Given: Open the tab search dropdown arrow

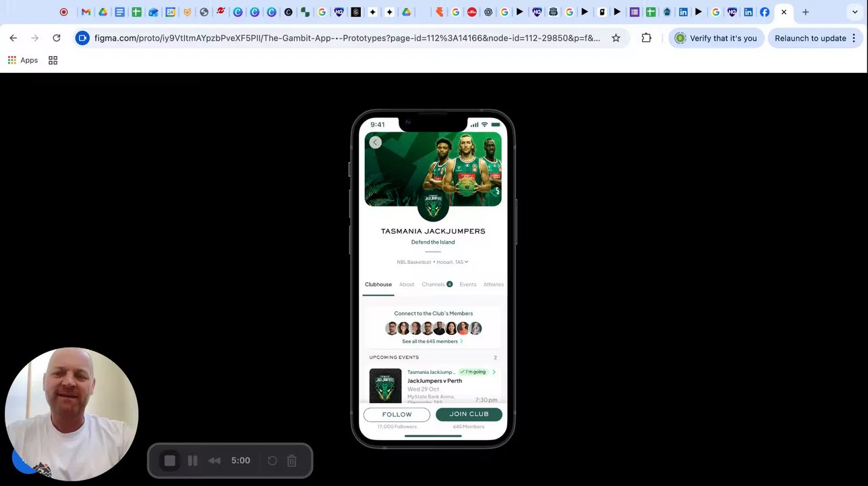Looking at the screenshot, I should pos(855,12).
